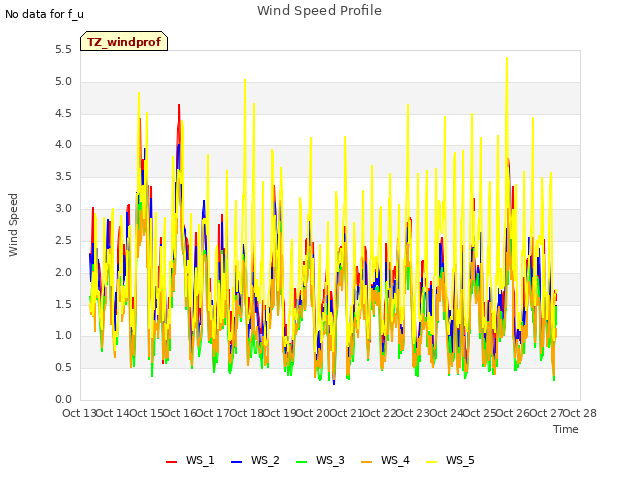The image size is (640, 480).
Task: Click the highest yellow WS_5 peak near Oct 26
Action: 507,58
